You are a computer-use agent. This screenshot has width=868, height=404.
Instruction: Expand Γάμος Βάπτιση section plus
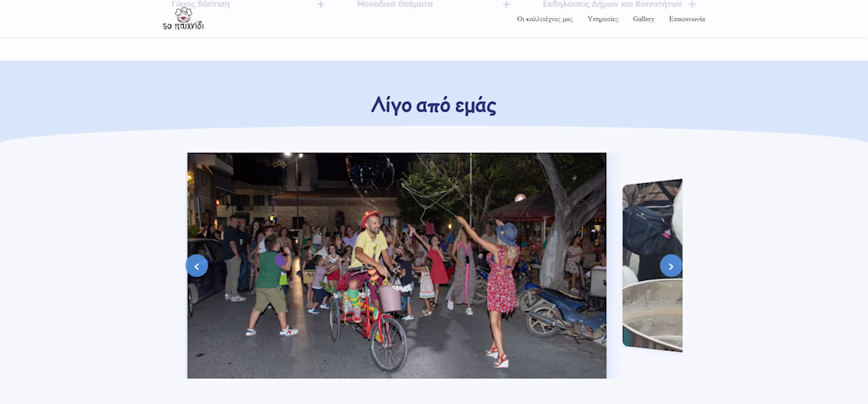(x=320, y=5)
